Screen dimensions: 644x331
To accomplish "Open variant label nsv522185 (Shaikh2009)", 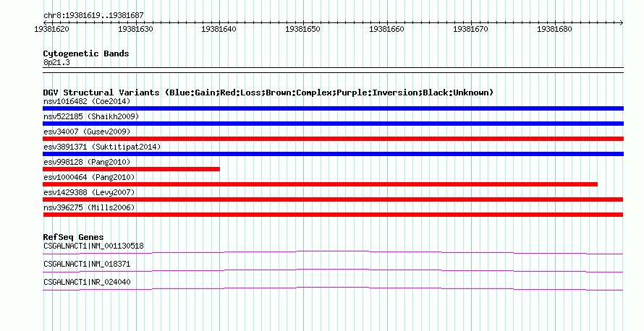I will (91, 116).
